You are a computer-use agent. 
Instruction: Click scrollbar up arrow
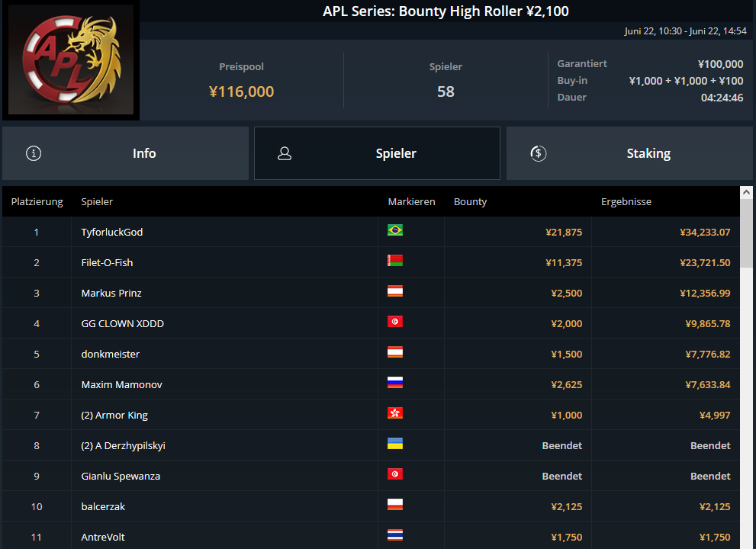point(746,192)
